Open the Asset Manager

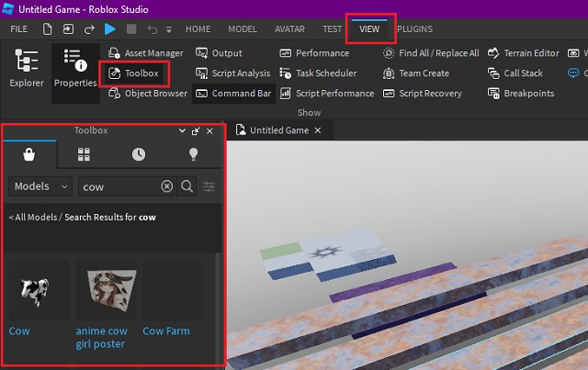click(146, 53)
